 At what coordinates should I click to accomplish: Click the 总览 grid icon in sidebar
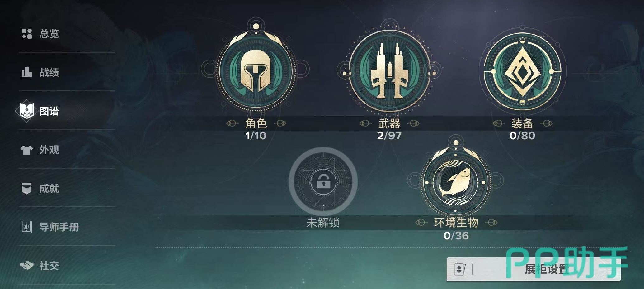point(27,34)
